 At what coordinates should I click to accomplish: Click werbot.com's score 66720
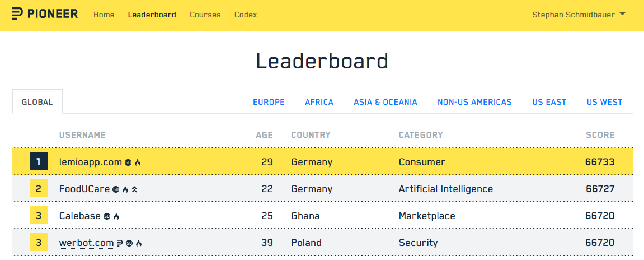pyautogui.click(x=600, y=243)
